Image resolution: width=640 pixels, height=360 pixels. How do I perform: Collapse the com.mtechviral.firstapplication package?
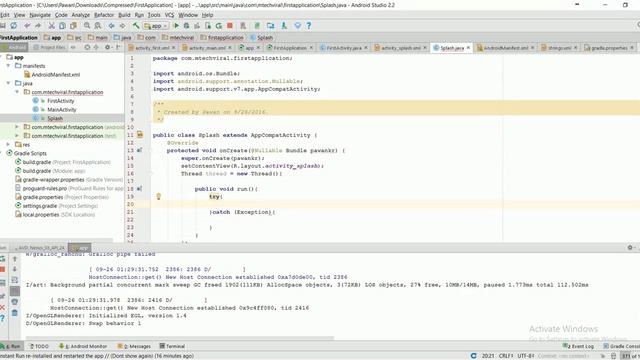pos(17,92)
